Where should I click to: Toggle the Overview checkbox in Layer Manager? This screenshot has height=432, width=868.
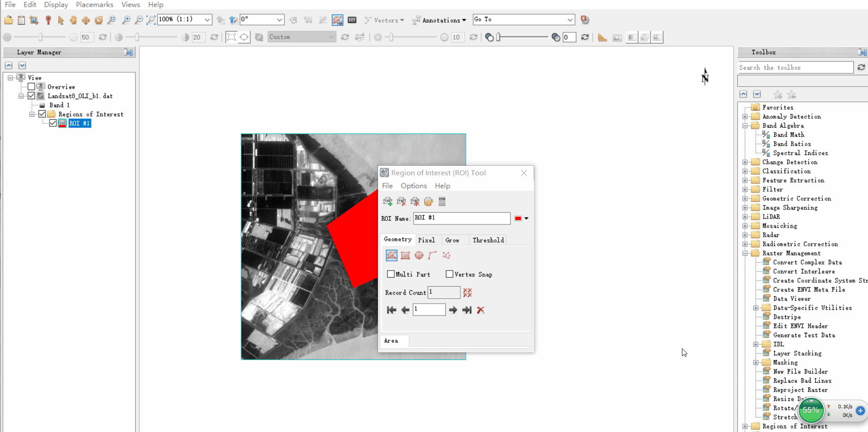point(31,86)
